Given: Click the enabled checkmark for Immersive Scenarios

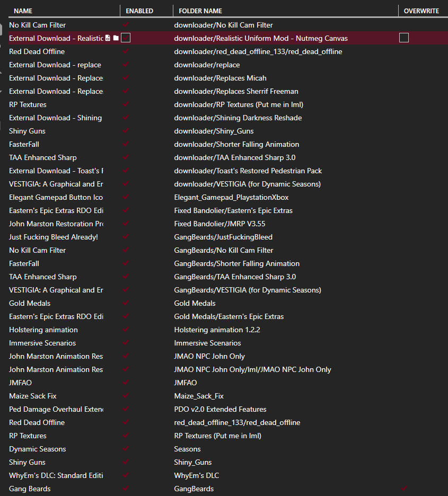Looking at the screenshot, I should tap(126, 343).
